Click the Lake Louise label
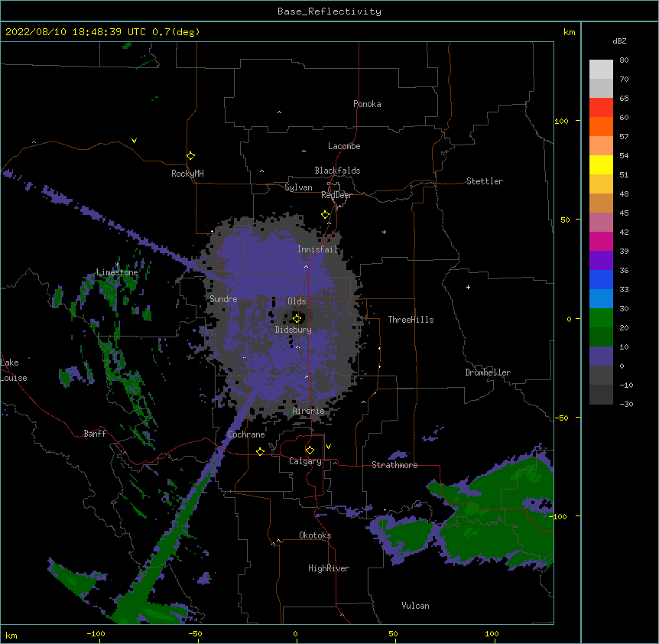 coord(12,370)
